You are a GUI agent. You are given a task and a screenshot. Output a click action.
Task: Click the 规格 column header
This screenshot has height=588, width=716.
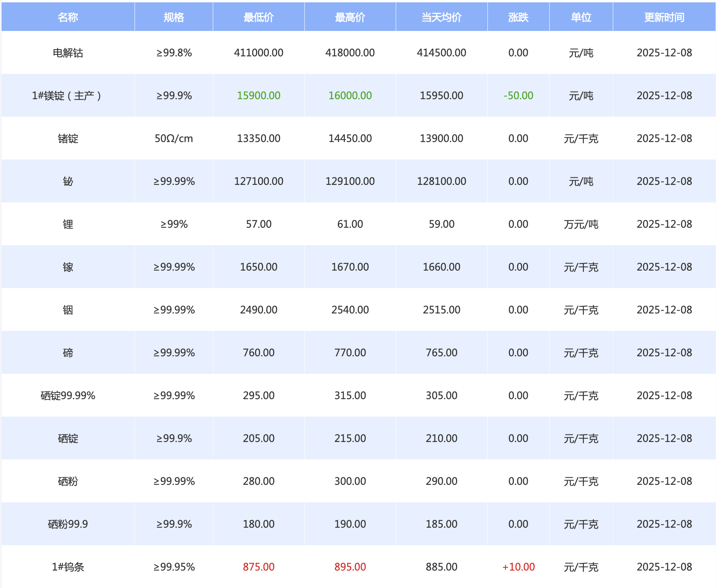(x=174, y=17)
